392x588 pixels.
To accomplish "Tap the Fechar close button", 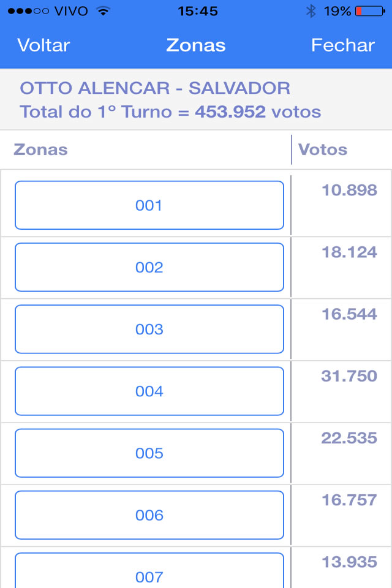I will pyautogui.click(x=342, y=45).
